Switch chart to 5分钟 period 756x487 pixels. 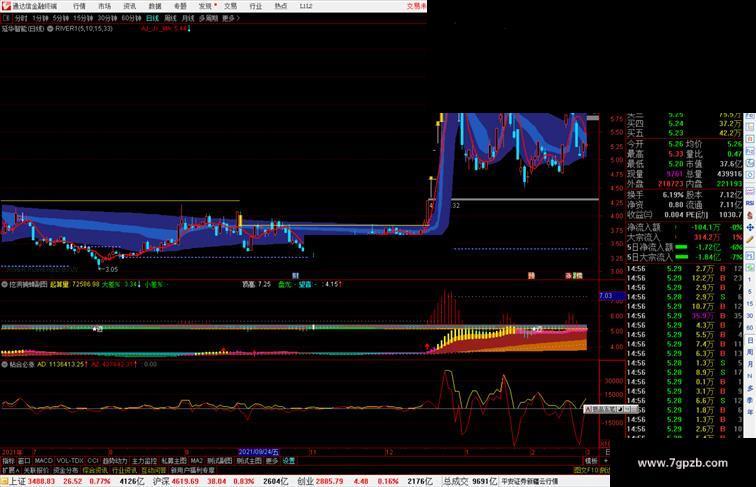tap(61, 18)
